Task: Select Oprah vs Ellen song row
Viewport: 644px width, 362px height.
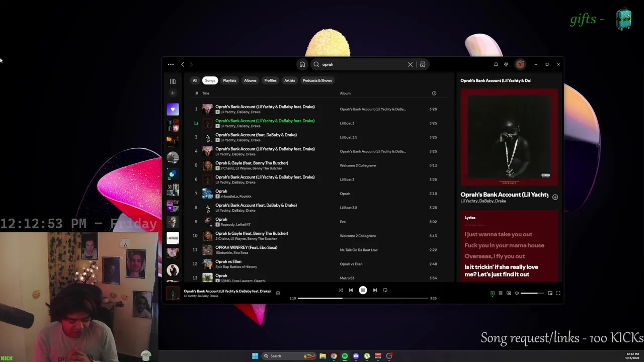Action: [319, 264]
